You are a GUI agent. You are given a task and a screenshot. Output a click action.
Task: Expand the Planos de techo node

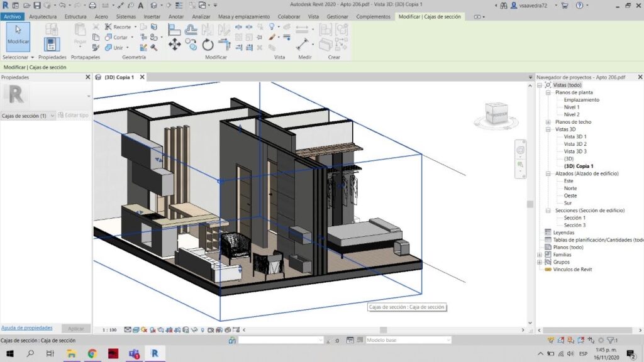(x=548, y=122)
